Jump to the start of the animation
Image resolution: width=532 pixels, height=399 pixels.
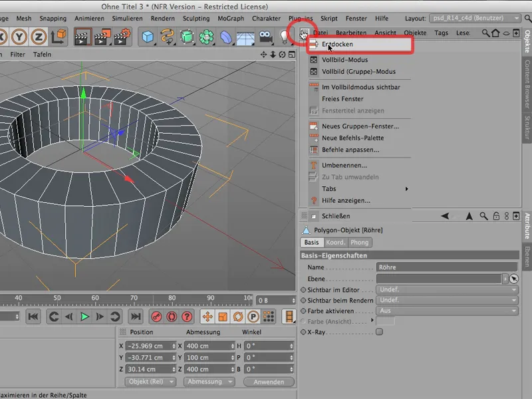33,317
